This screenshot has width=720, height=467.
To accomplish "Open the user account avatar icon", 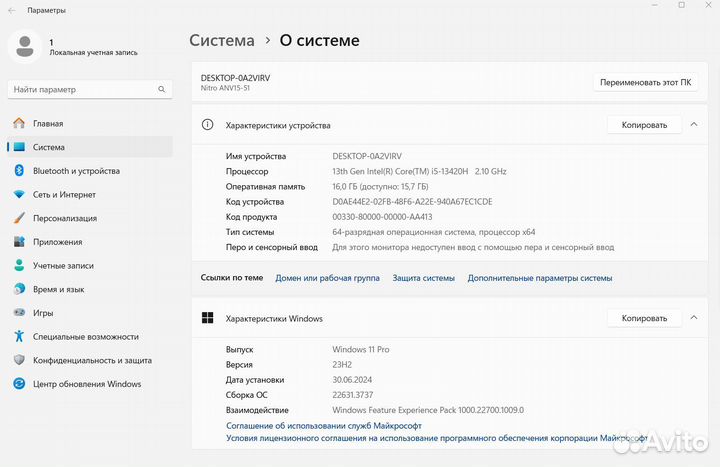I will 25,47.
